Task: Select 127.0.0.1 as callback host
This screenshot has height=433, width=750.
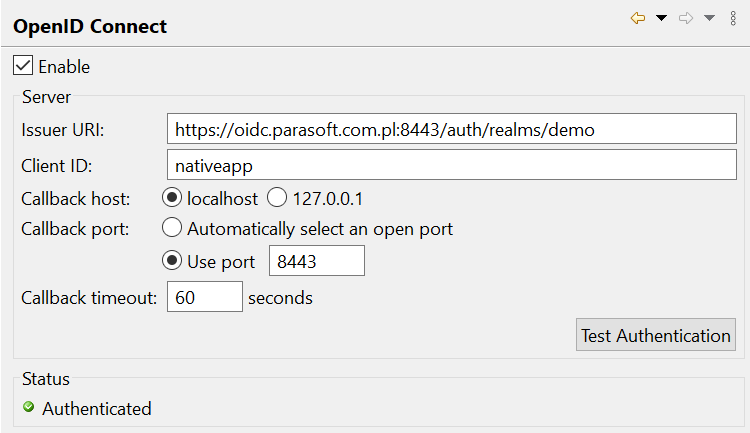Action: point(277,198)
